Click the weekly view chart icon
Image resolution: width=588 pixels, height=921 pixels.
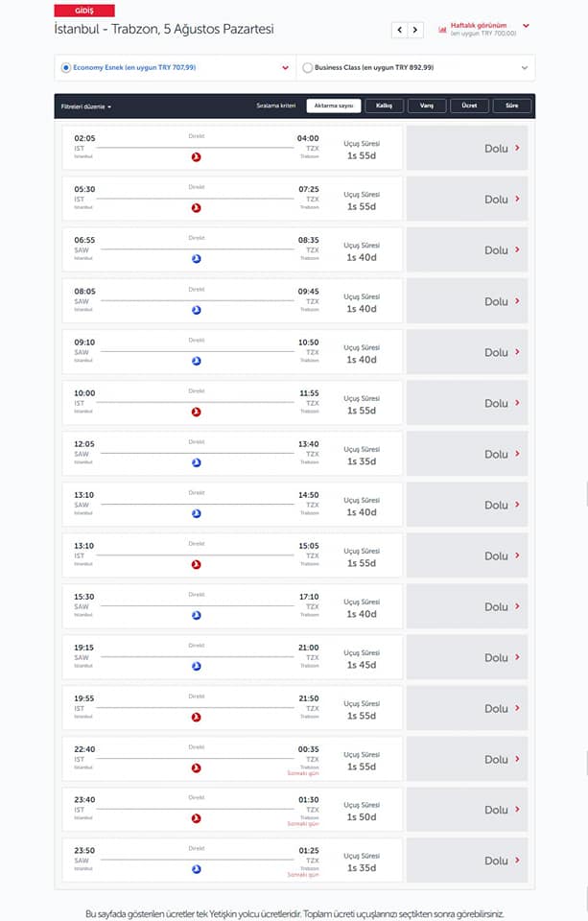(x=442, y=30)
